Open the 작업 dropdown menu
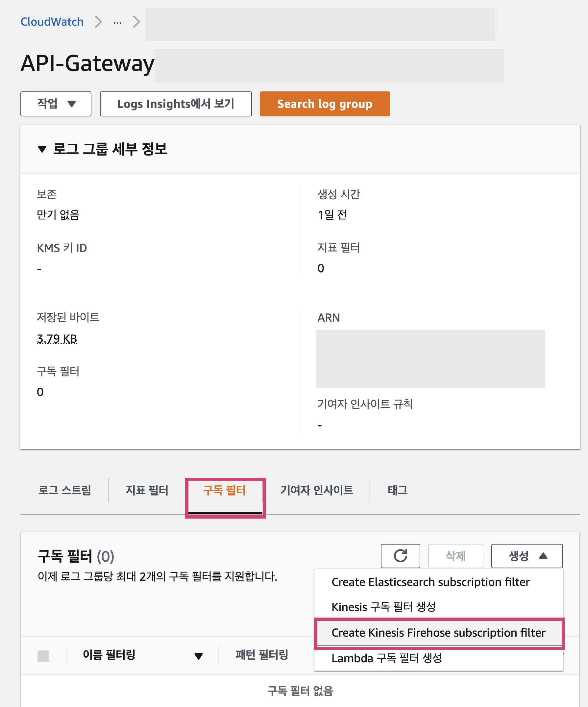Viewport: 588px width, 707px height. coord(56,104)
